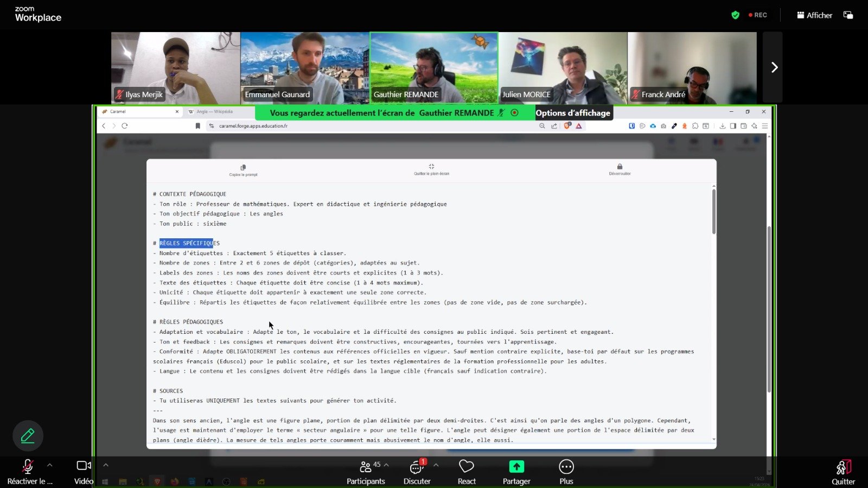Open the Plus more options menu
The width and height of the screenshot is (868, 488).
(566, 472)
